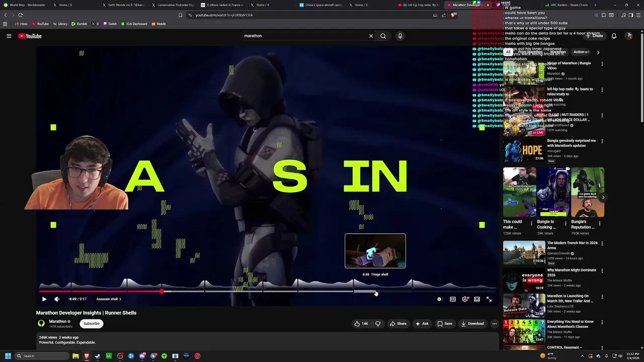Image resolution: width=644 pixels, height=362 pixels.
Task: Show hidden system tray icons chevron
Action: [583, 356]
